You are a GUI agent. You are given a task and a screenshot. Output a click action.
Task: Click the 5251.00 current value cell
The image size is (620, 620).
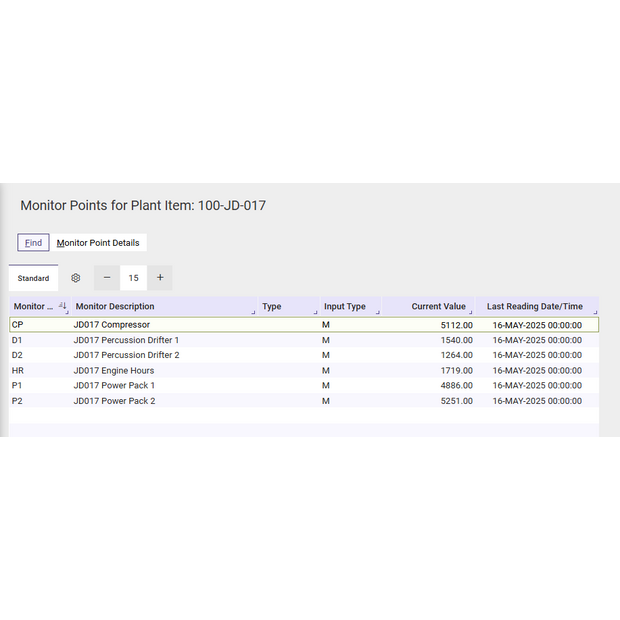(456, 401)
